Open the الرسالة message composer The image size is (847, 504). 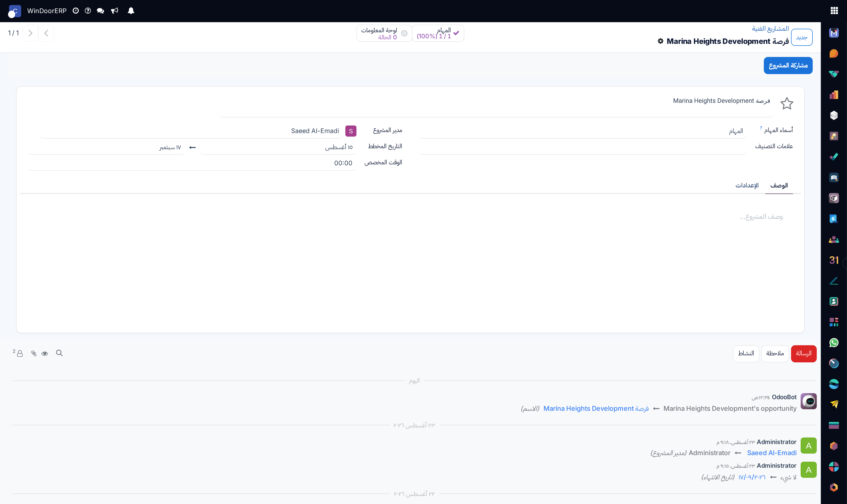pyautogui.click(x=803, y=354)
